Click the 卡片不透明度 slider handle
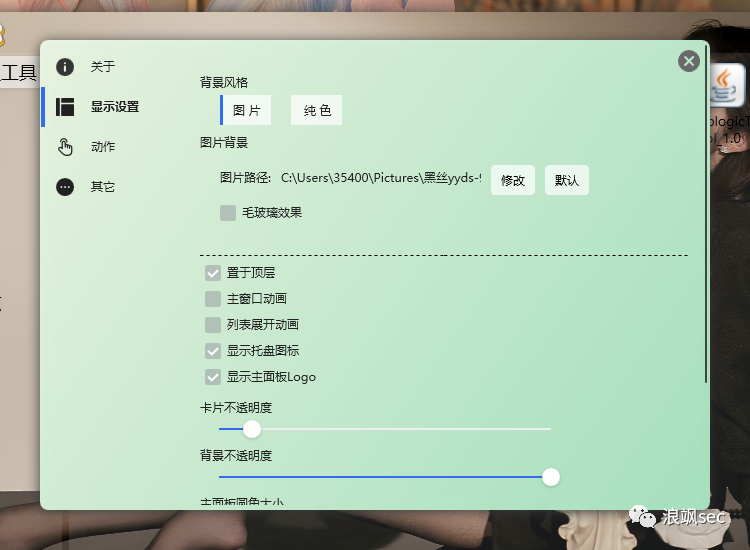 252,429
